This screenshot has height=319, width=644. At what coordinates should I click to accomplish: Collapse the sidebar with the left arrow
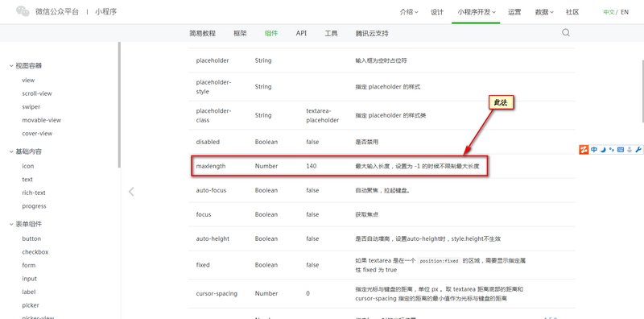(131, 192)
